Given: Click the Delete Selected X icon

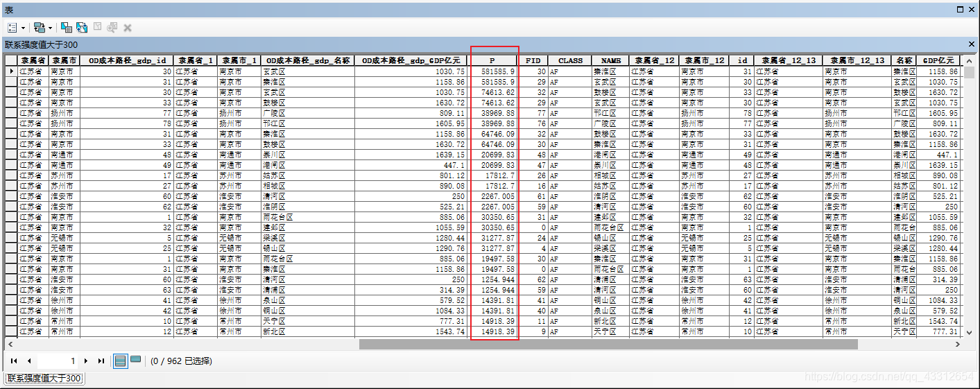Looking at the screenshot, I should (128, 28).
